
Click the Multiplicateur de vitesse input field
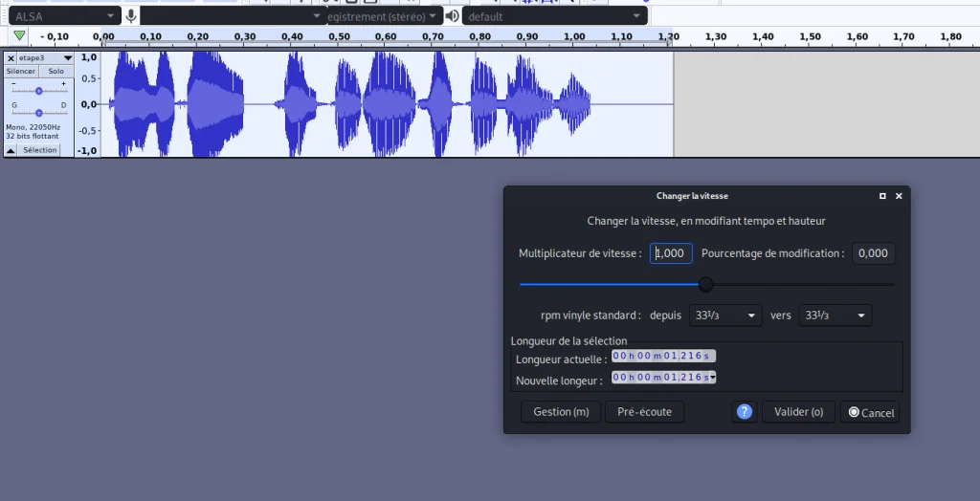[671, 253]
